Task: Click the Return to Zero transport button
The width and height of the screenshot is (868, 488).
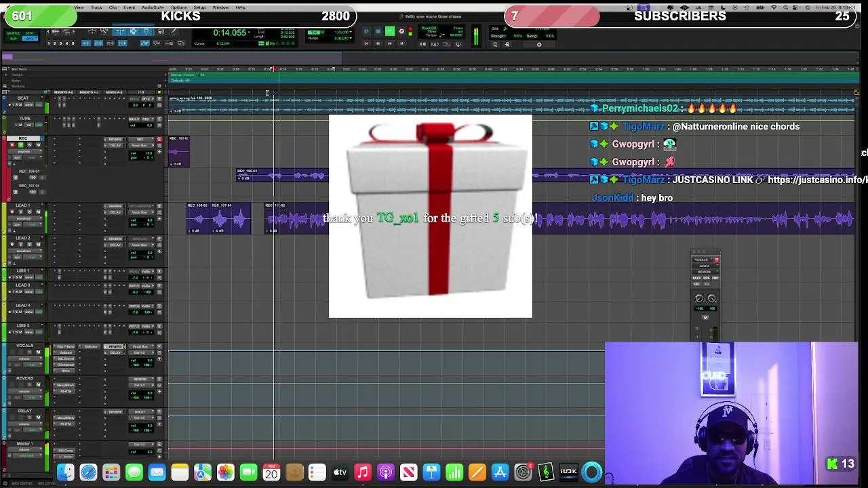Action: pos(366,43)
